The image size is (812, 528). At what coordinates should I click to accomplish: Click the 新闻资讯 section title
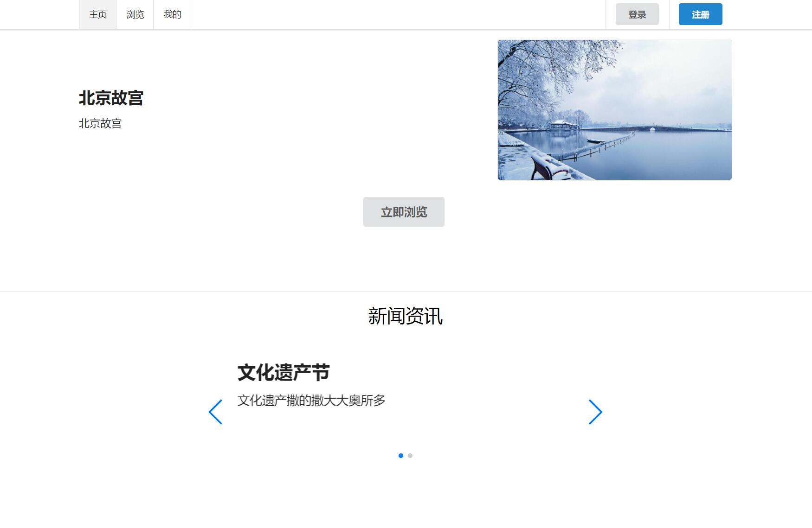(406, 316)
